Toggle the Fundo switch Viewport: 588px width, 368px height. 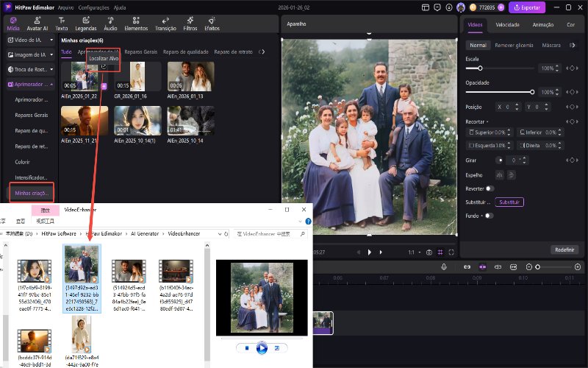pyautogui.click(x=489, y=216)
